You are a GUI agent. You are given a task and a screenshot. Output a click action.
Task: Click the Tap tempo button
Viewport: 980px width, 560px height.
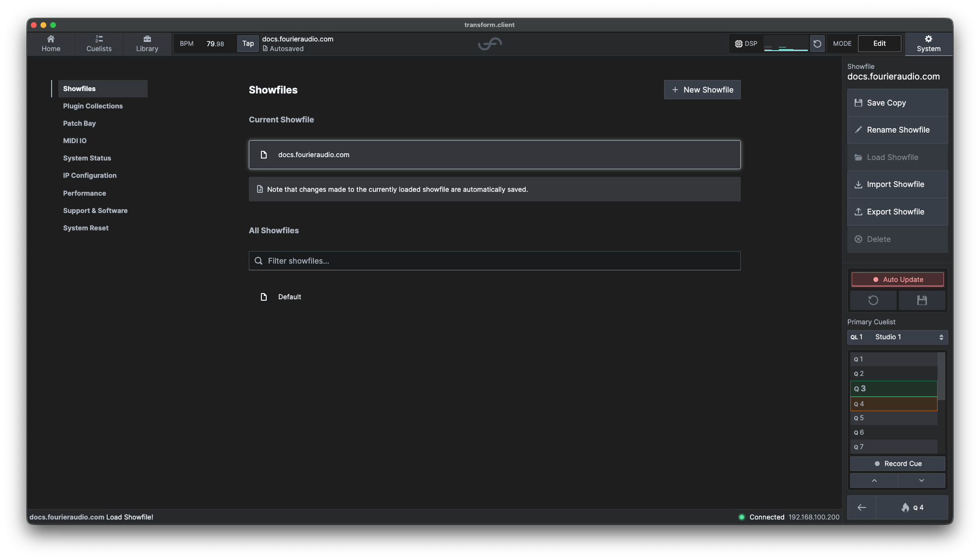(248, 44)
